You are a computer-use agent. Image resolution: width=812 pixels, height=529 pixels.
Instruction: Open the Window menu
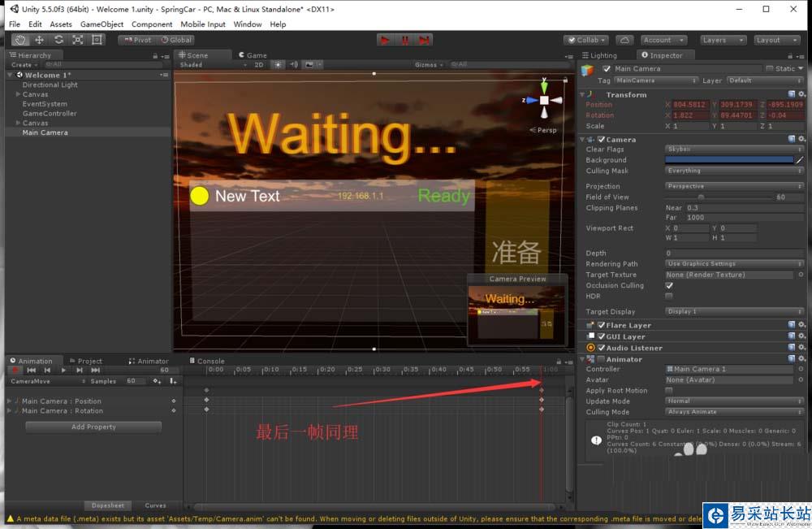pos(248,24)
